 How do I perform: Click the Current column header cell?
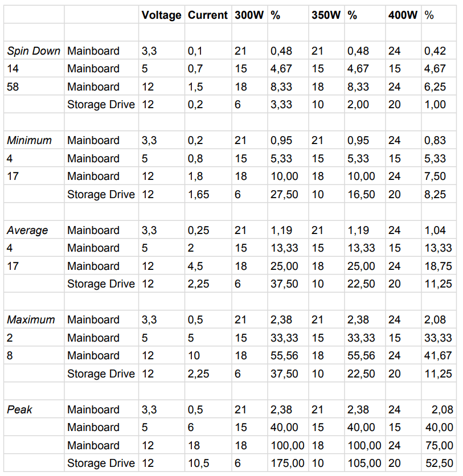point(208,15)
